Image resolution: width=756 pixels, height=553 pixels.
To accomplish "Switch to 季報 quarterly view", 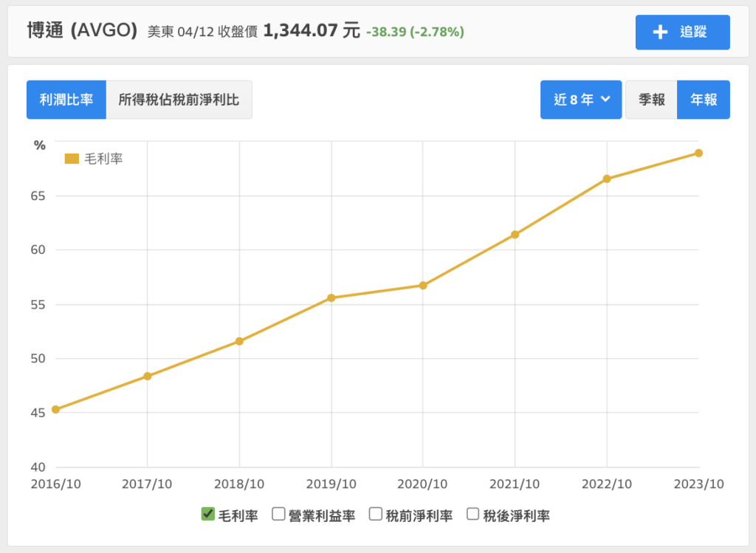I will pos(651,100).
